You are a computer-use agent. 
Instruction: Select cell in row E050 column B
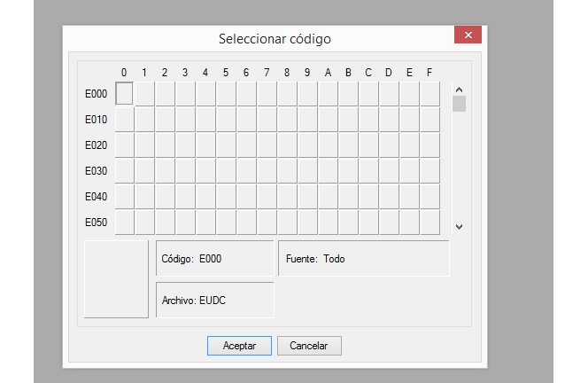pyautogui.click(x=348, y=223)
